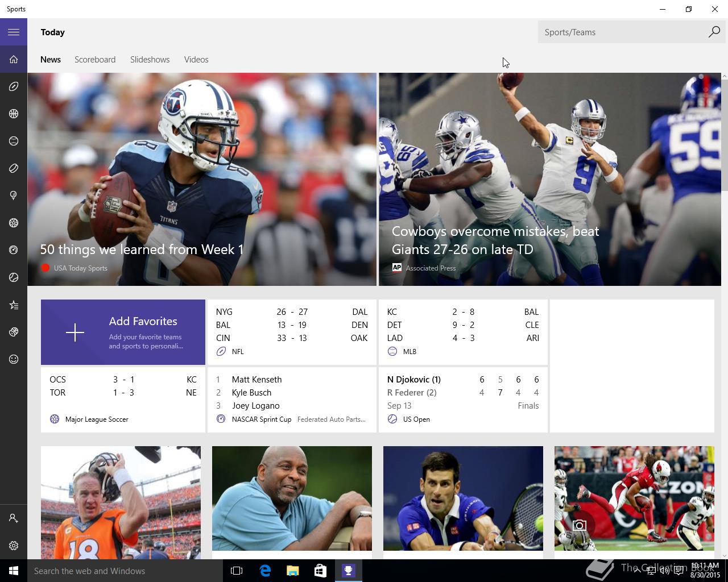Click the US Open label
This screenshot has width=728, height=582.
[416, 419]
